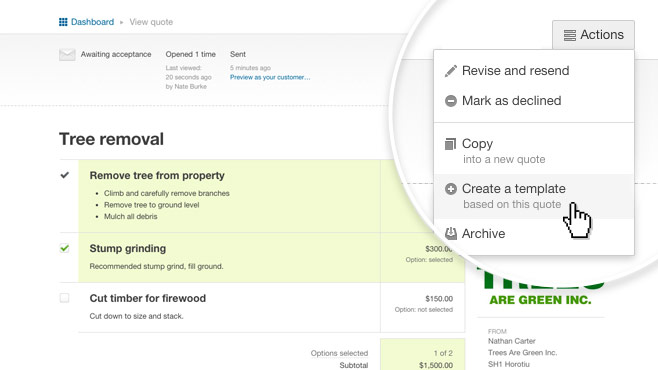Choose Archive from the Actions menu

click(534, 234)
